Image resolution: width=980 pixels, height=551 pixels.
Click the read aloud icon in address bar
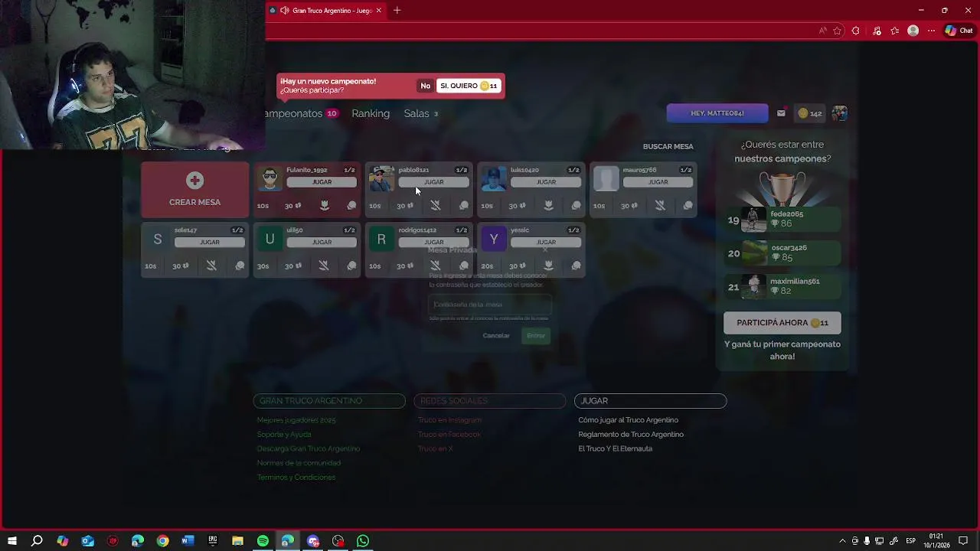[823, 31]
